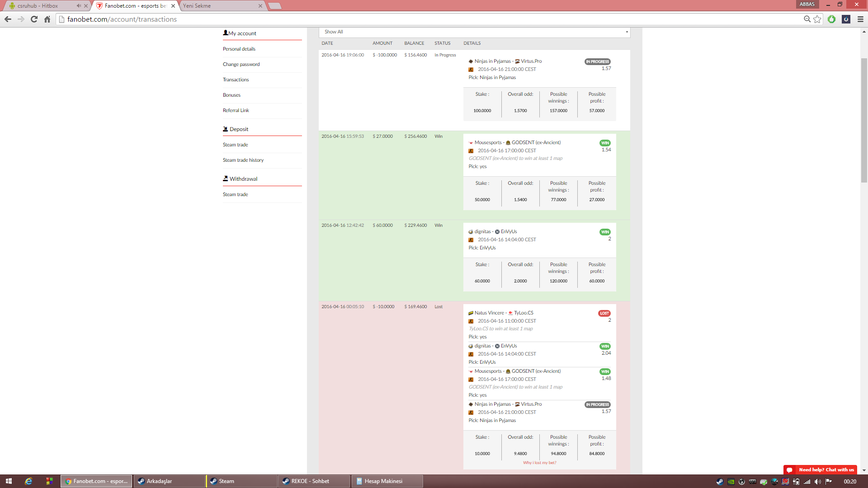The height and width of the screenshot is (488, 868).
Task: Open Personal details page
Action: point(239,49)
